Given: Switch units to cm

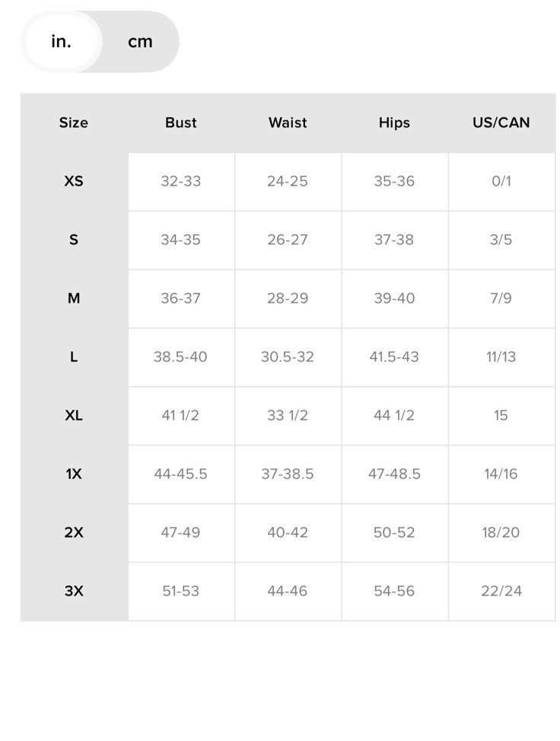Looking at the screenshot, I should (140, 42).
